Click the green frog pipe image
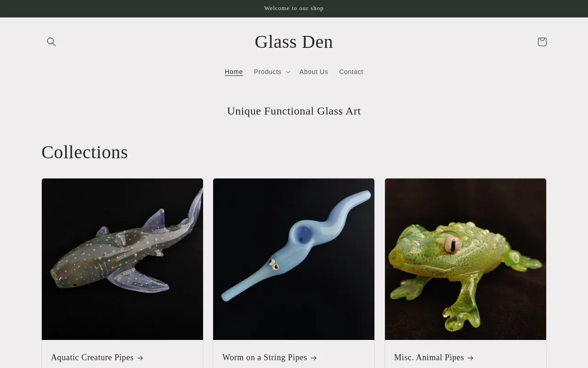The width and height of the screenshot is (588, 368). 465,259
